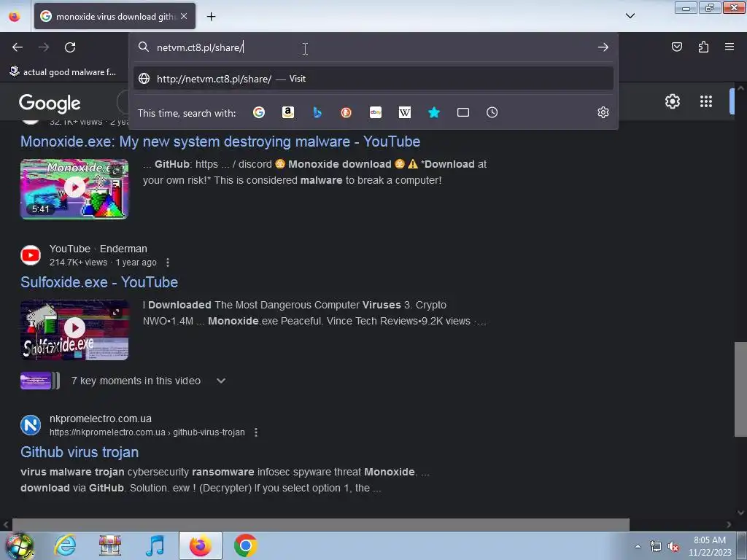The width and height of the screenshot is (747, 560).
Task: Search history using the clock icon
Action: tap(492, 112)
